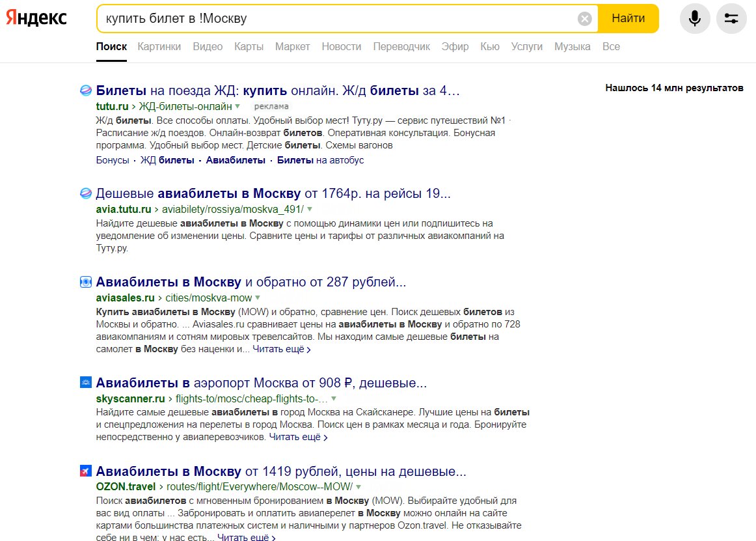Viewport: 756px width, 541px height.
Task: Expand Читать ещё in skyscanner snippet
Action: coord(298,437)
